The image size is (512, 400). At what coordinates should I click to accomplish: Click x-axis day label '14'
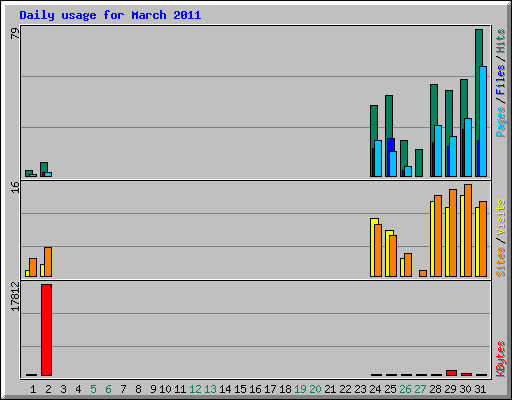click(x=225, y=389)
